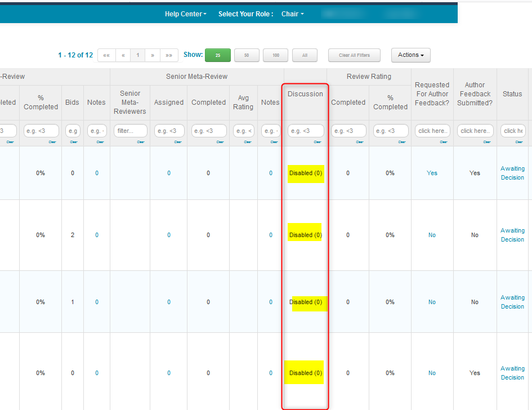This screenshot has height=410, width=532.
Task: Open Awaiting Decision status in 1-bid row
Action: (512, 302)
